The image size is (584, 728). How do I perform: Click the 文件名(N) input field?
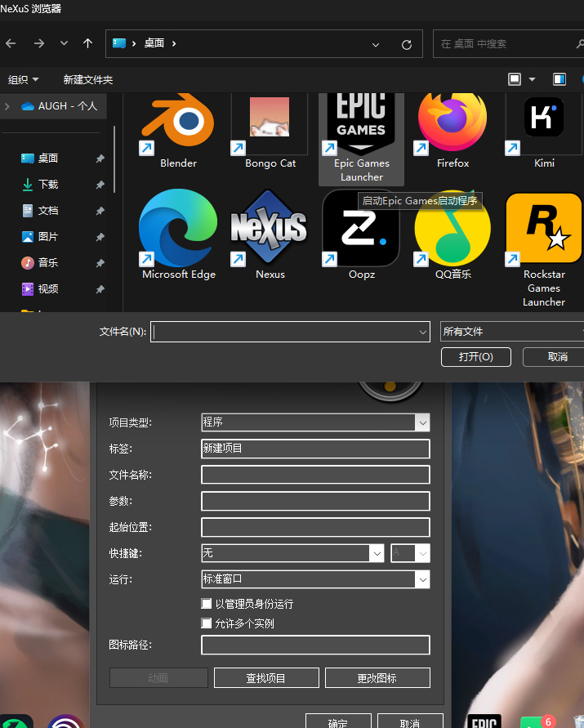(x=284, y=332)
